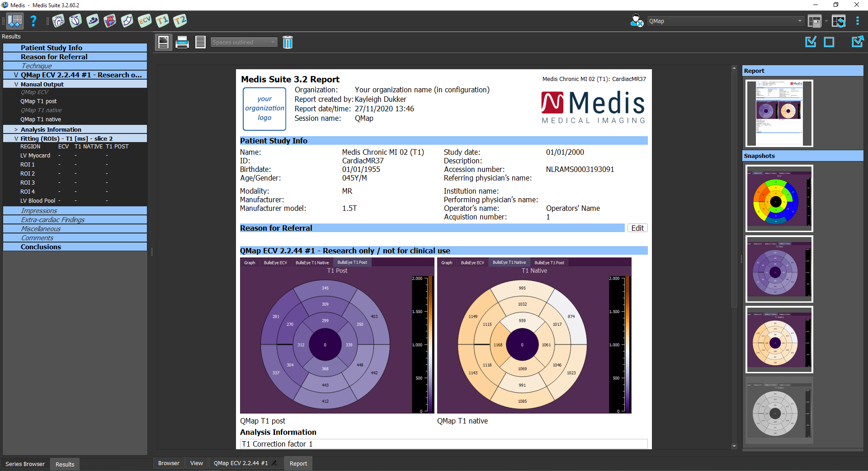Click the select-all checkmark icon
The width and height of the screenshot is (868, 471).
[811, 42]
